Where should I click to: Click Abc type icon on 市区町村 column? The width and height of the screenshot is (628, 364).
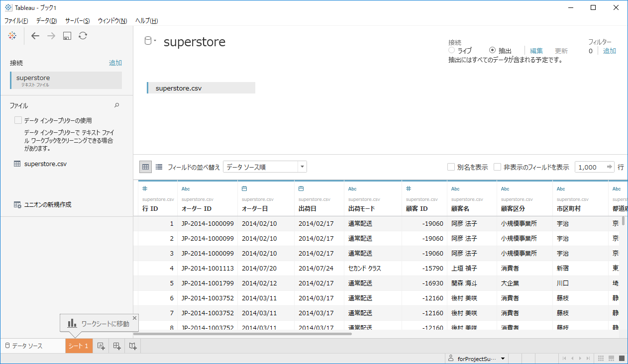point(561,189)
